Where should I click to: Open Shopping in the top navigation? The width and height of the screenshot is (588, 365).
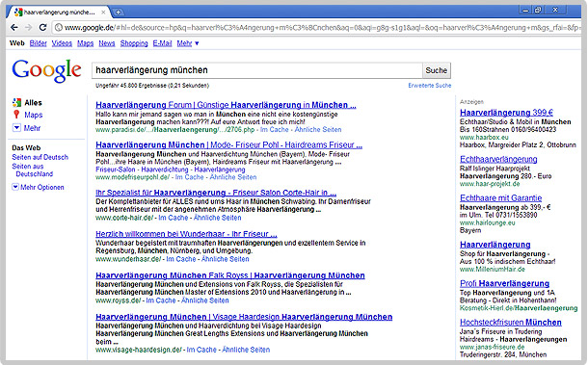point(134,43)
